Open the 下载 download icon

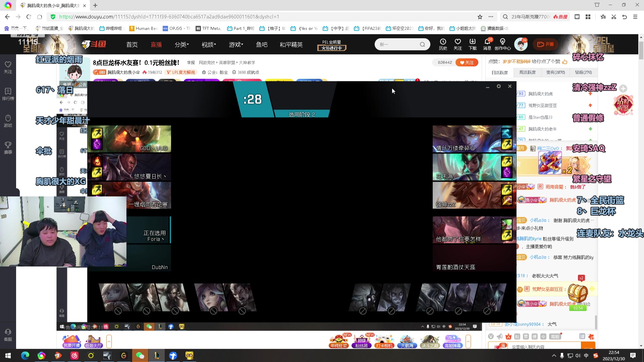472,44
